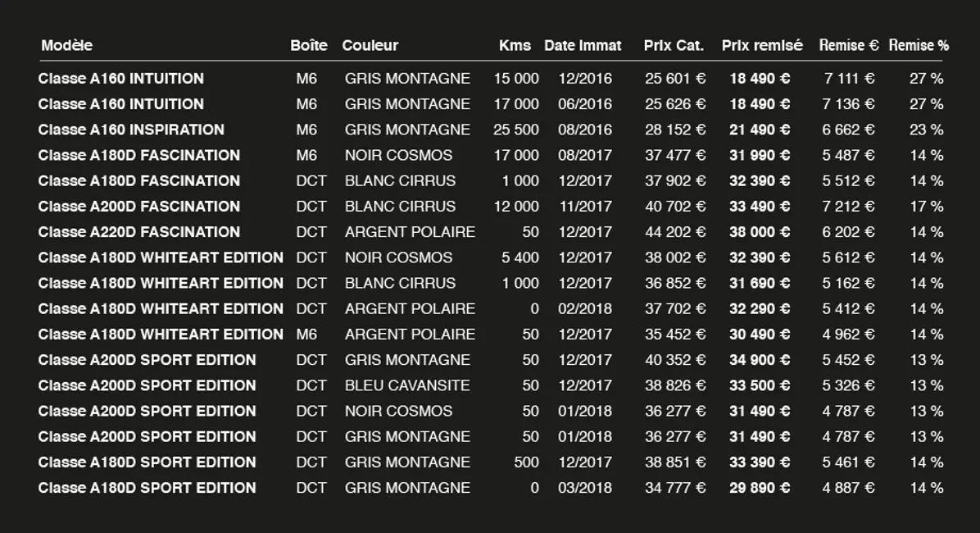
Task: Click the Couleur column header
Action: (370, 46)
